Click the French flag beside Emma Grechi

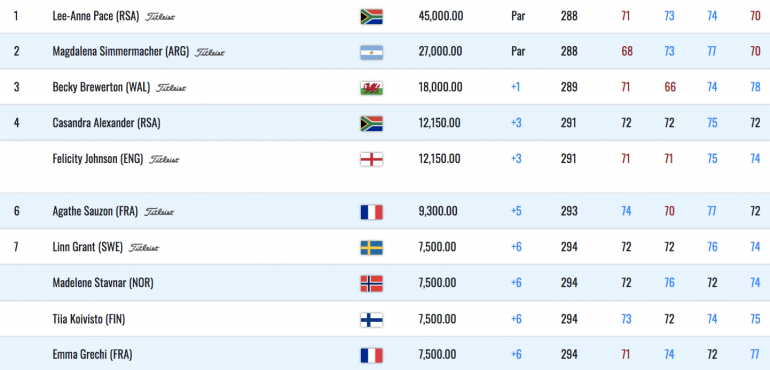click(x=371, y=355)
